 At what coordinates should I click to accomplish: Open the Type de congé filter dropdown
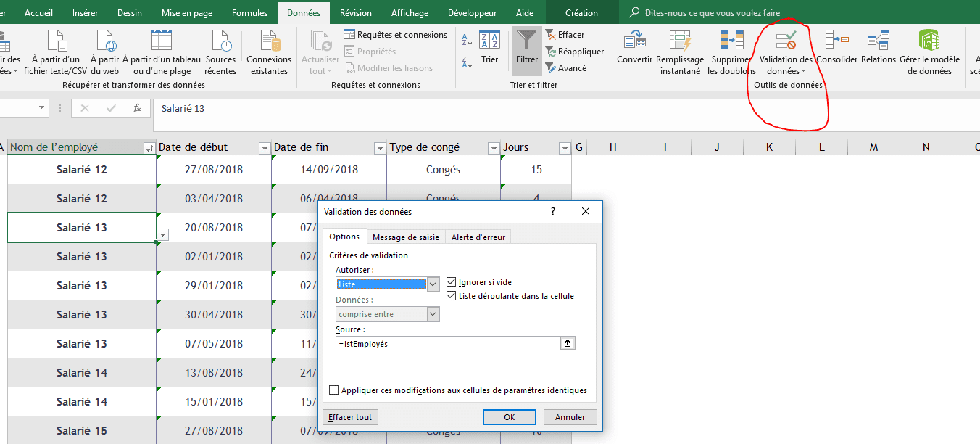[493, 148]
